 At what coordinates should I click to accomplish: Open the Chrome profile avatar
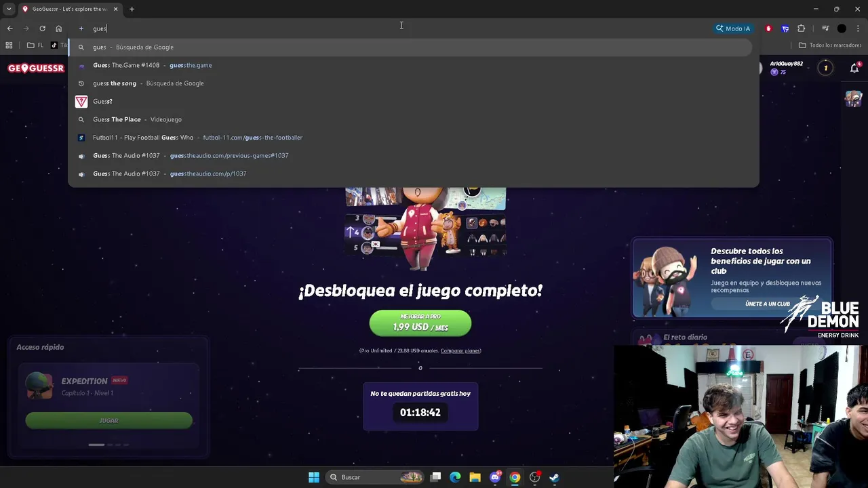coord(842,28)
